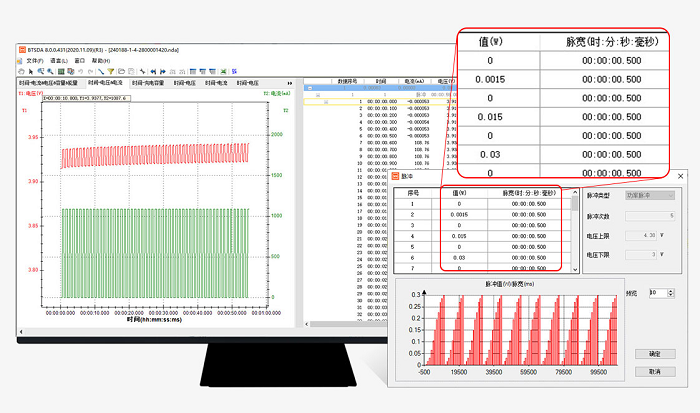Open the 语言(L) menu
Viewport: 700px width, 413px height.
(59, 61)
